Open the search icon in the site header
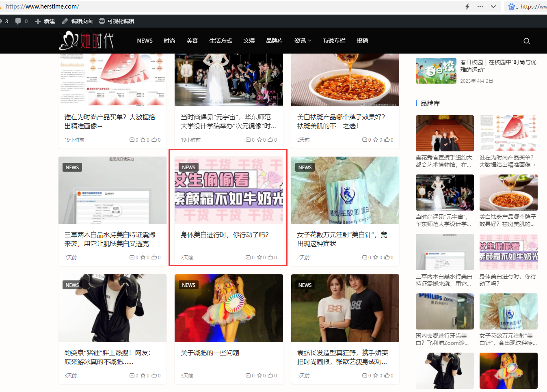 (526, 41)
